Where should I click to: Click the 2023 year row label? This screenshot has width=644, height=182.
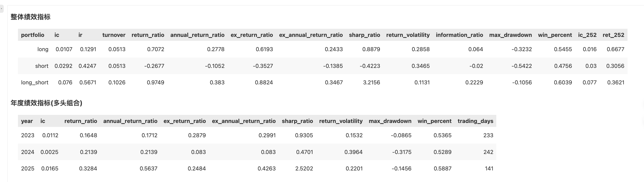click(28, 136)
